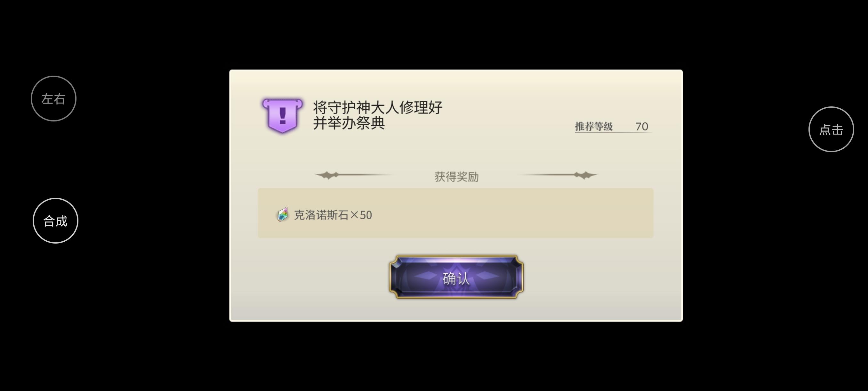The height and width of the screenshot is (391, 868).
Task: Click the 获得奖励 section heading
Action: pyautogui.click(x=457, y=177)
